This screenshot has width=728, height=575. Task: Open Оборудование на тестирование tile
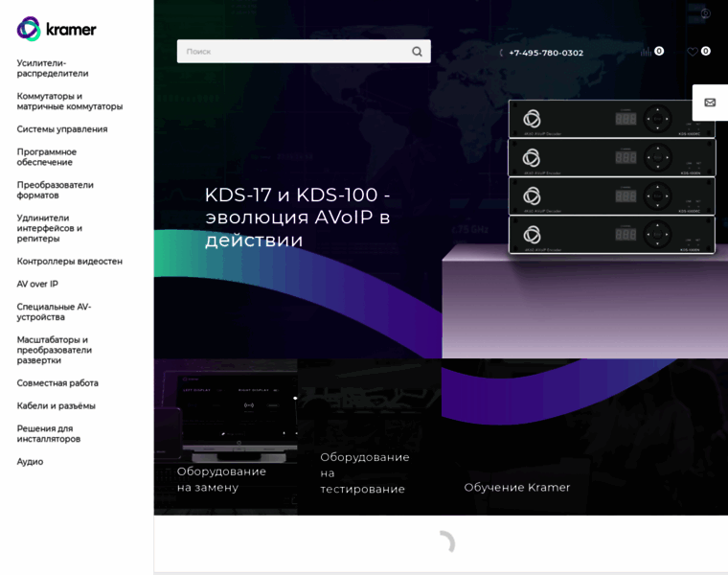369,437
